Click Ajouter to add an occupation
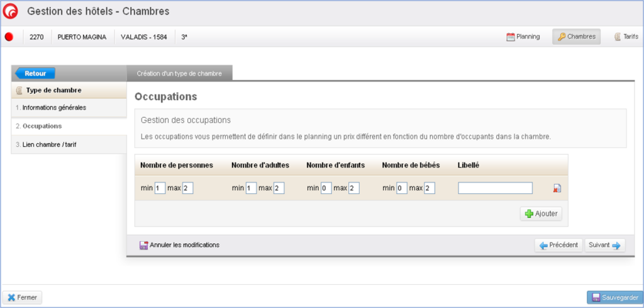This screenshot has height=308, width=644. point(541,214)
